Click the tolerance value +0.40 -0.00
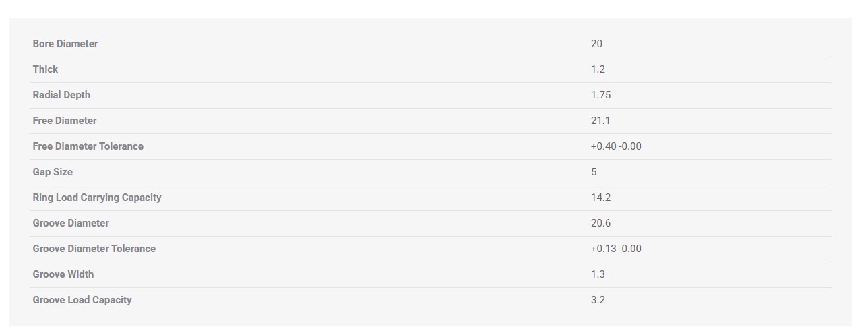Image resolution: width=868 pixels, height=331 pixels. pyautogui.click(x=616, y=146)
